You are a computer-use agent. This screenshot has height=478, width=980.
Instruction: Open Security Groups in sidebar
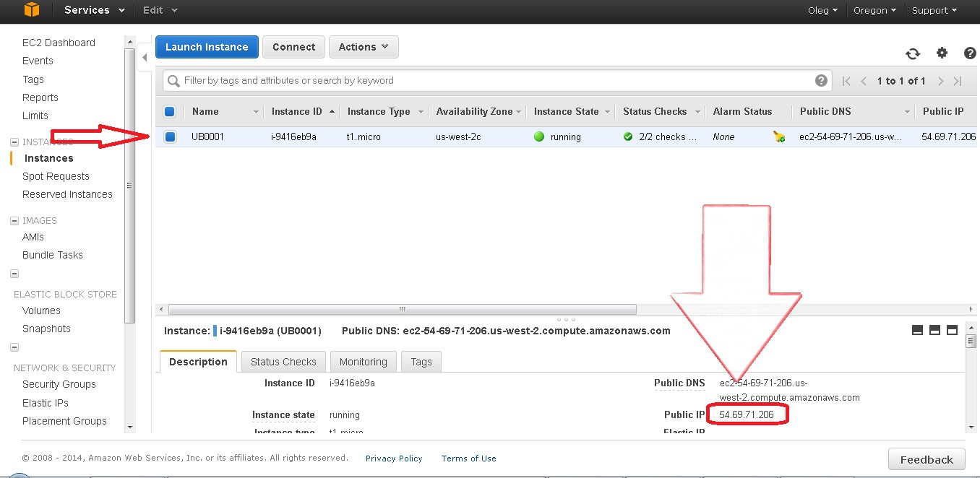(59, 384)
